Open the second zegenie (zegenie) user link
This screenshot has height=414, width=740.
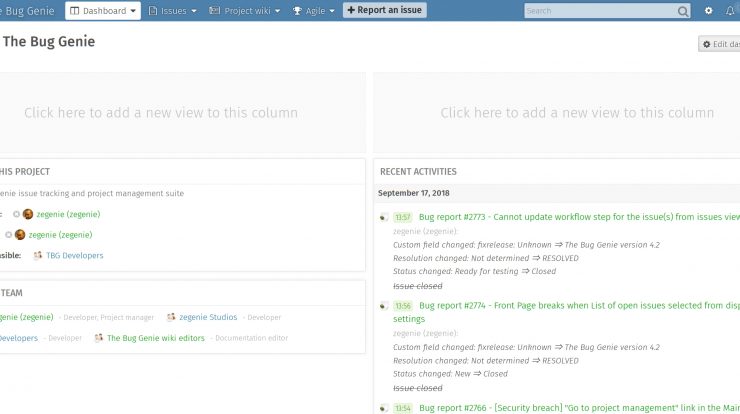[x=60, y=235]
